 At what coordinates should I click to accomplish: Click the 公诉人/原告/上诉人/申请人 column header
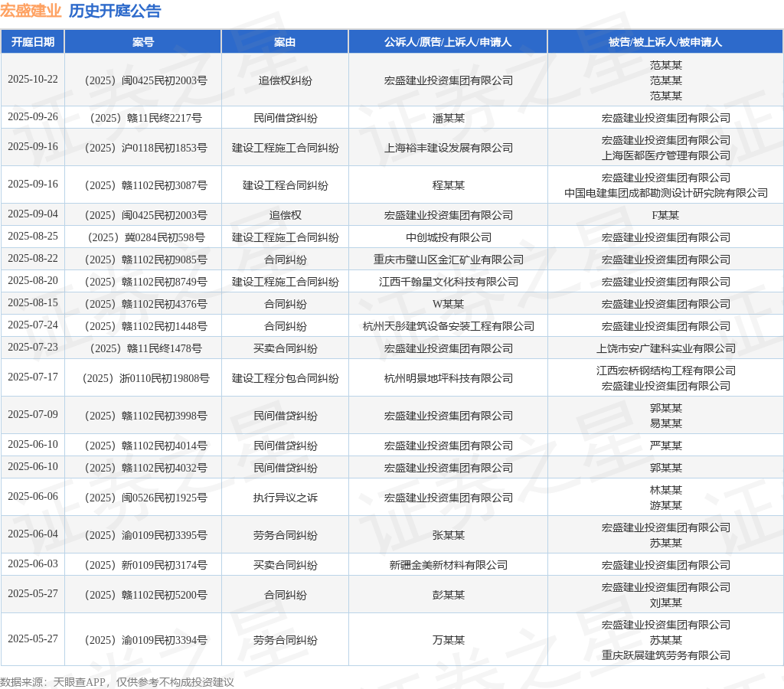448,42
